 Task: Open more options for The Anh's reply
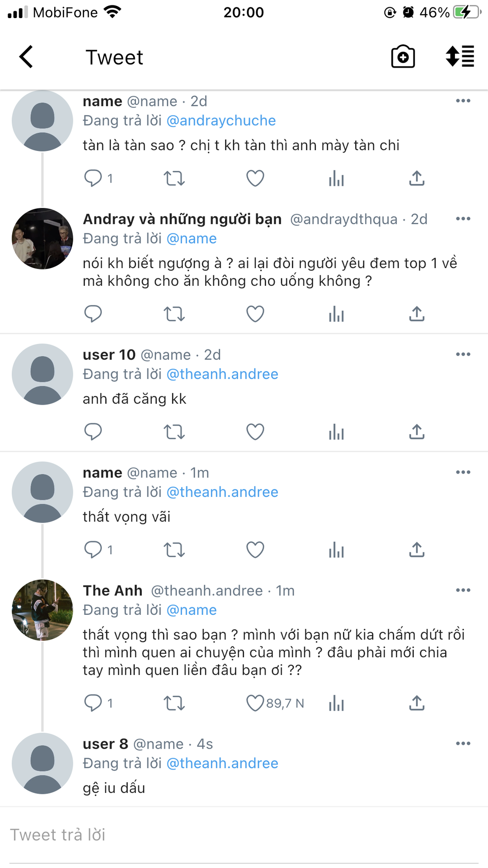click(463, 590)
